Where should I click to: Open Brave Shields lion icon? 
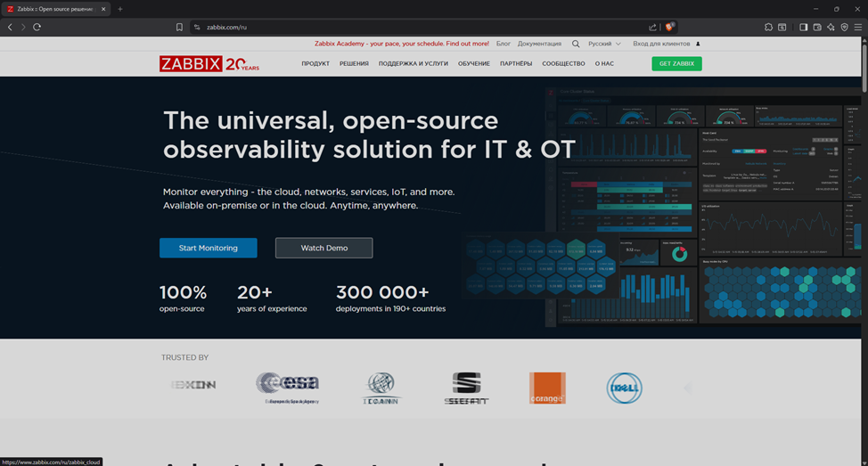tap(669, 27)
